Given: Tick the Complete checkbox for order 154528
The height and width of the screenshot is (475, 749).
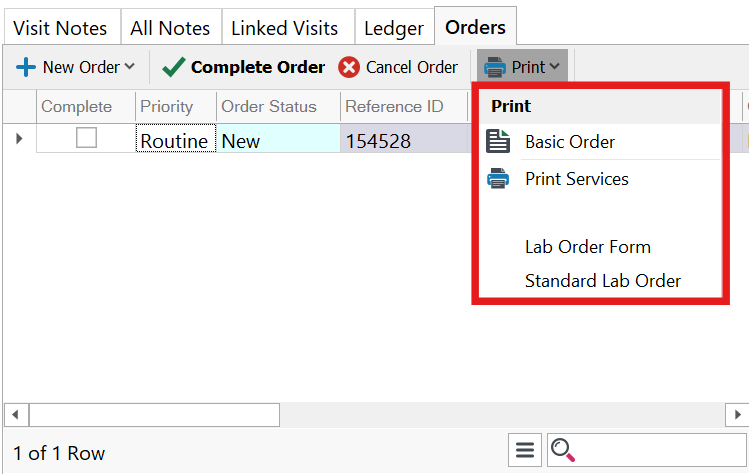Looking at the screenshot, I should pos(87,139).
